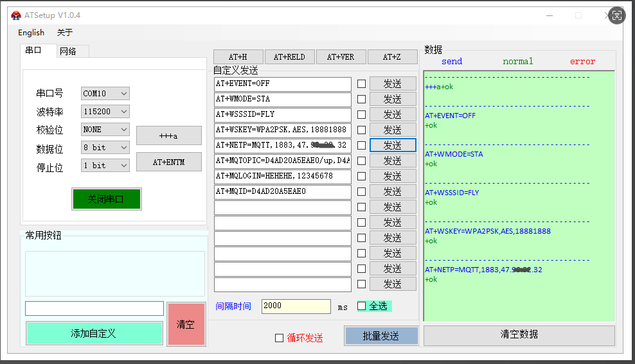Open the serial port number dropdown COM10
635x364 pixels.
(x=105, y=94)
